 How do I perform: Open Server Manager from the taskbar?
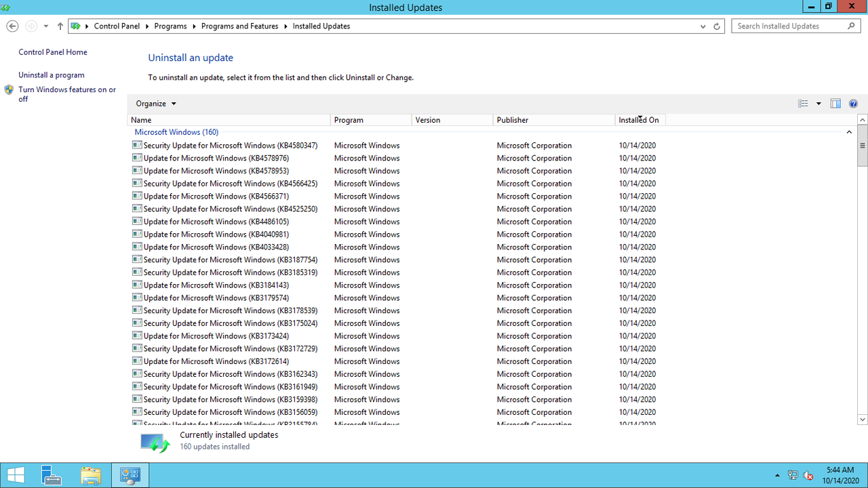(51, 475)
